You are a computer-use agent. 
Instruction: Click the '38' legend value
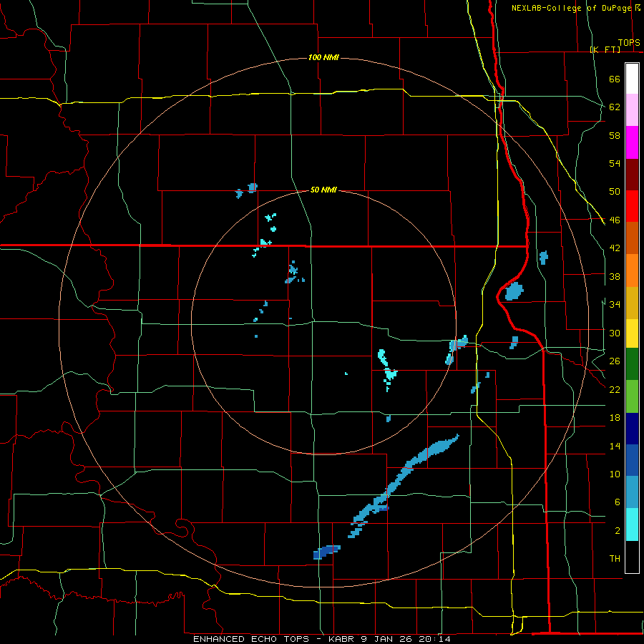pyautogui.click(x=615, y=276)
